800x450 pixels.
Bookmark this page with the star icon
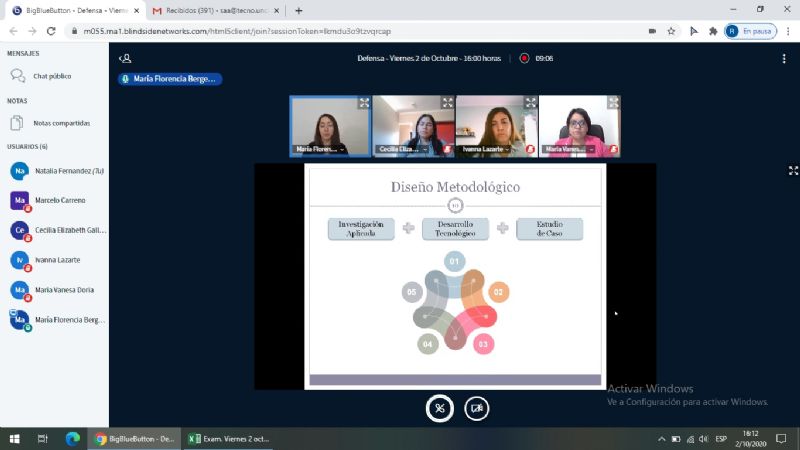[672, 31]
